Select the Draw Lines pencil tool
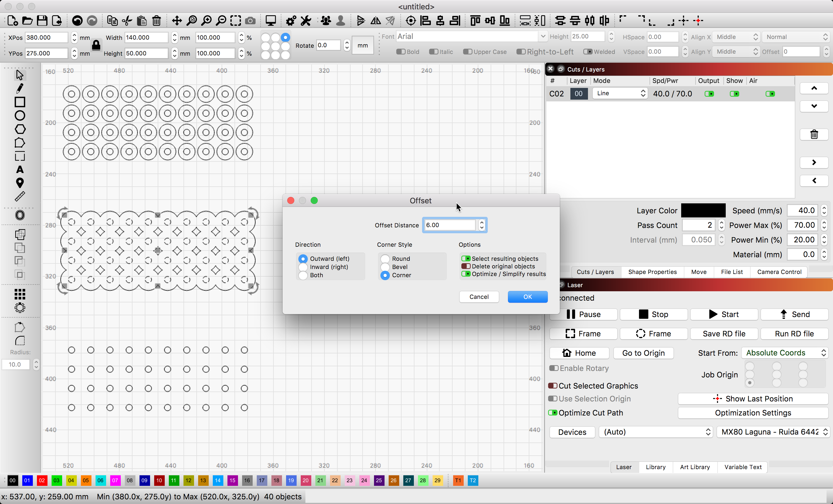833x504 pixels. 20,88
